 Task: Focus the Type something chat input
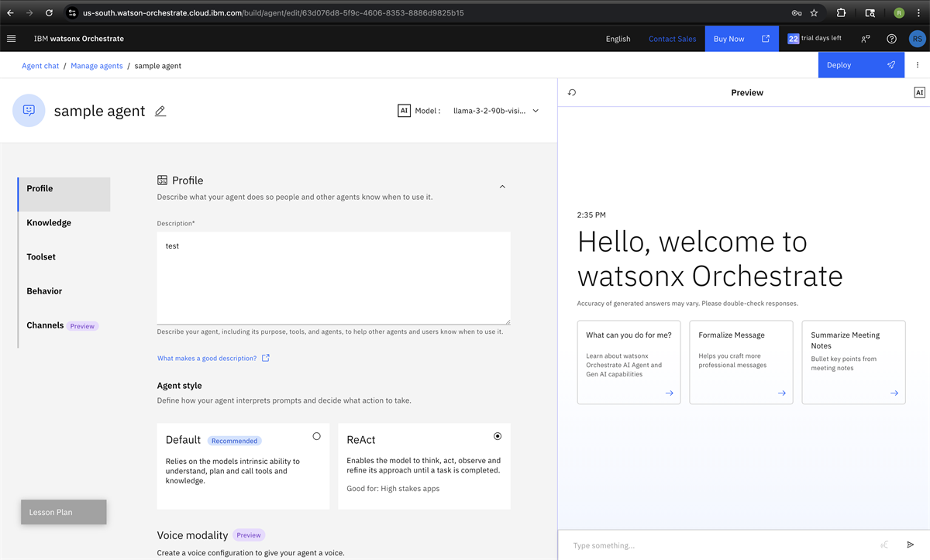pos(721,545)
